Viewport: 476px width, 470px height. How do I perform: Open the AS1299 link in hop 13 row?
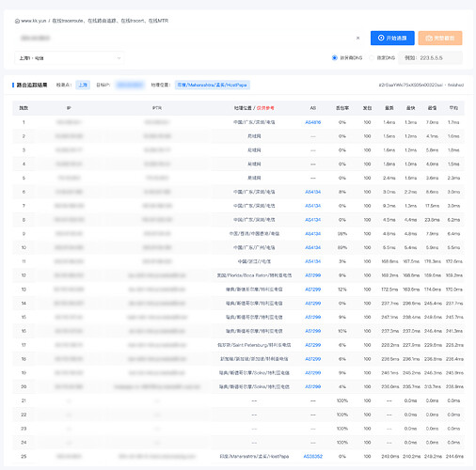pyautogui.click(x=313, y=290)
